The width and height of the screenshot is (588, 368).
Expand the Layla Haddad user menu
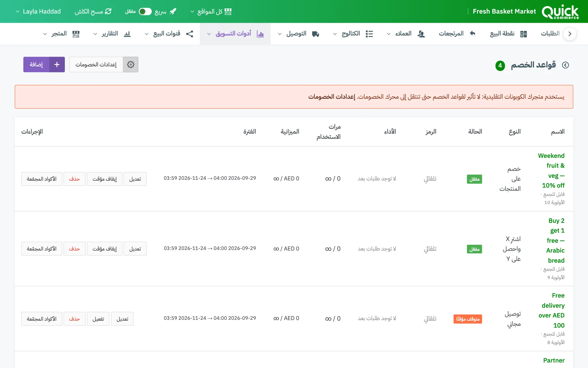tap(38, 12)
